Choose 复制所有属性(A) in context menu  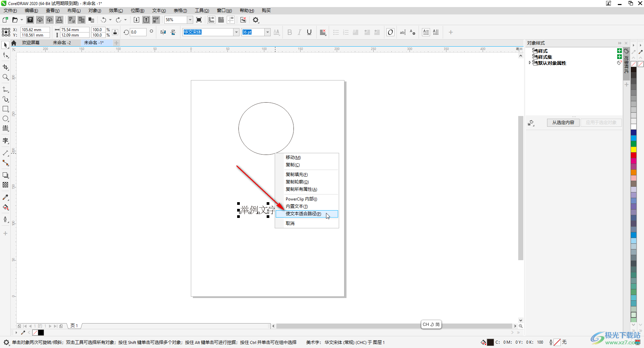[307, 189]
